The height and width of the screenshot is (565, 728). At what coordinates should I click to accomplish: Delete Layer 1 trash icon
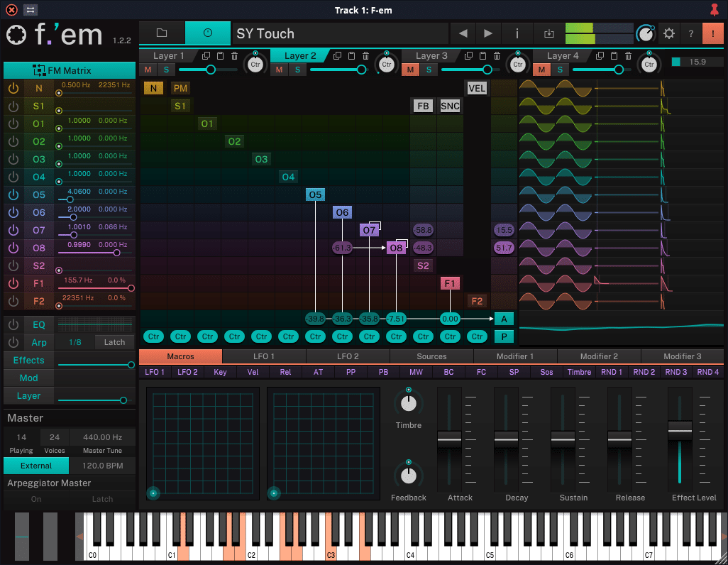234,56
